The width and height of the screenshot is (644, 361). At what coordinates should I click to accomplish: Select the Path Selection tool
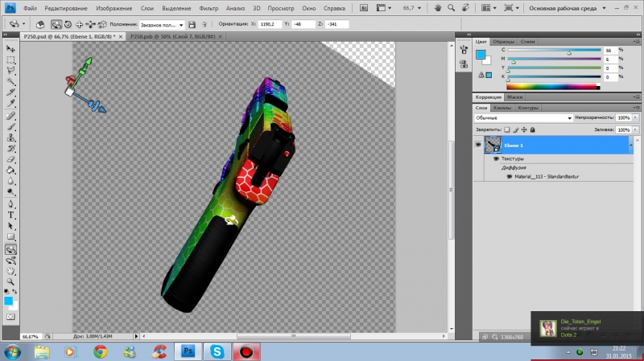10,226
